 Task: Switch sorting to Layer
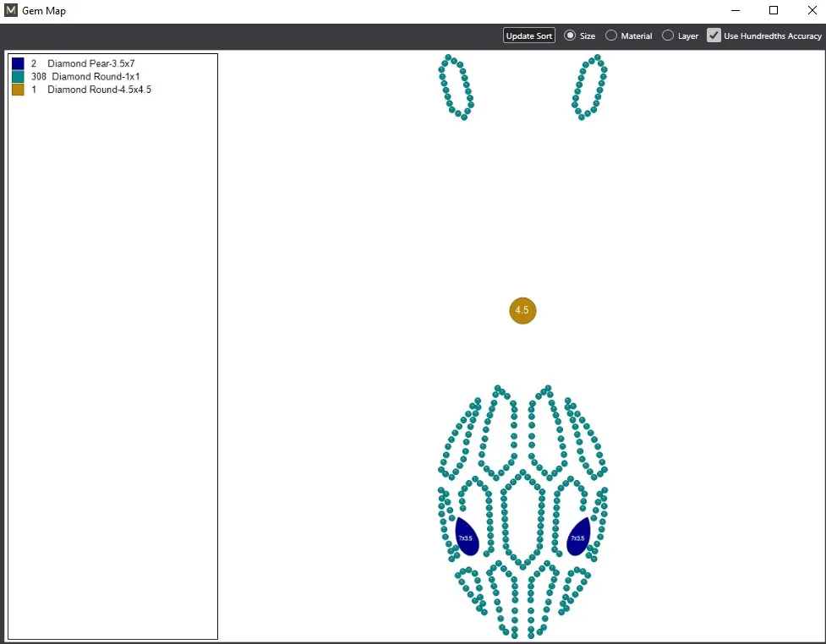click(668, 35)
